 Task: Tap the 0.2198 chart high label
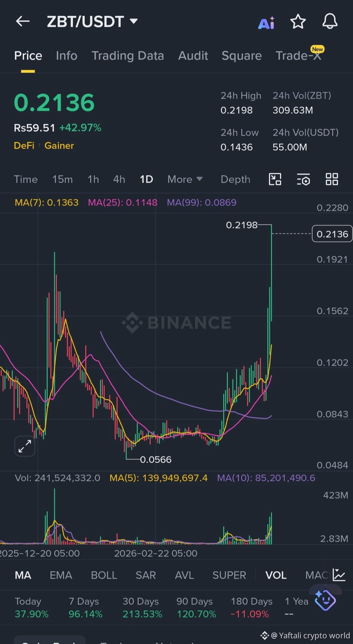[x=242, y=225]
